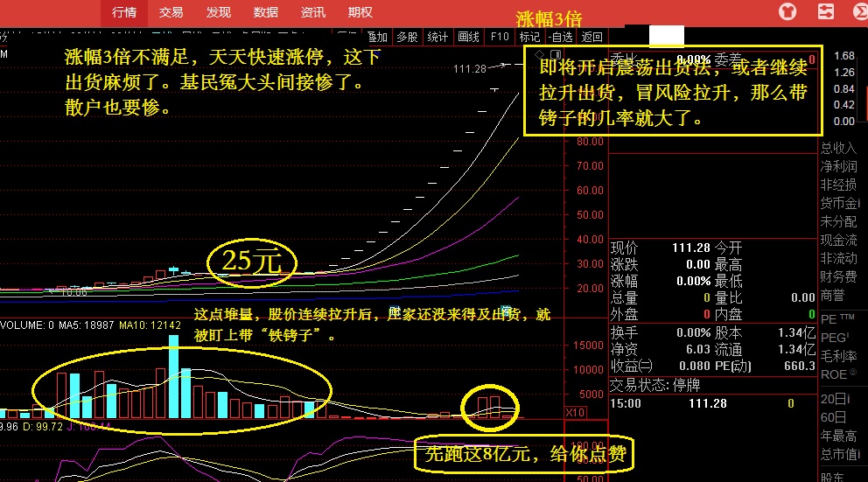Open the settings sliders icon
The width and height of the screenshot is (868, 482).
[826, 11]
